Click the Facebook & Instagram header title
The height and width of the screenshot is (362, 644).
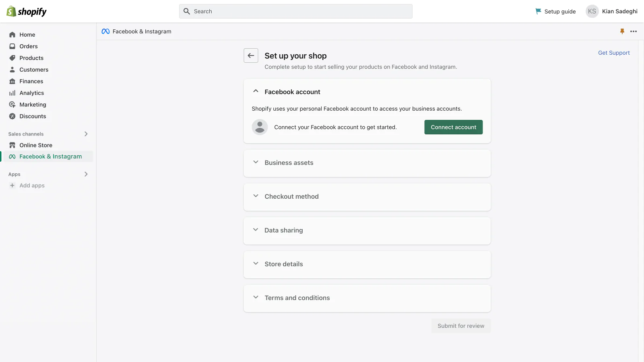142,31
